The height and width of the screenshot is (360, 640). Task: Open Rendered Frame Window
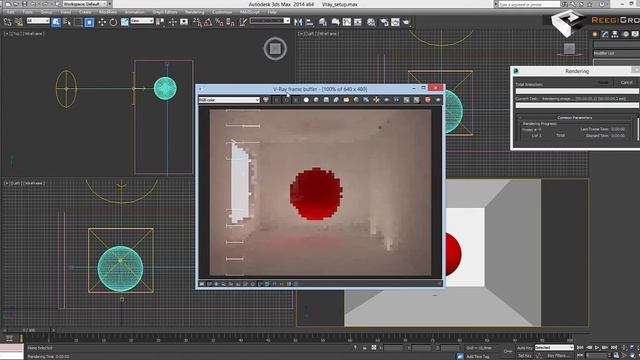395,22
